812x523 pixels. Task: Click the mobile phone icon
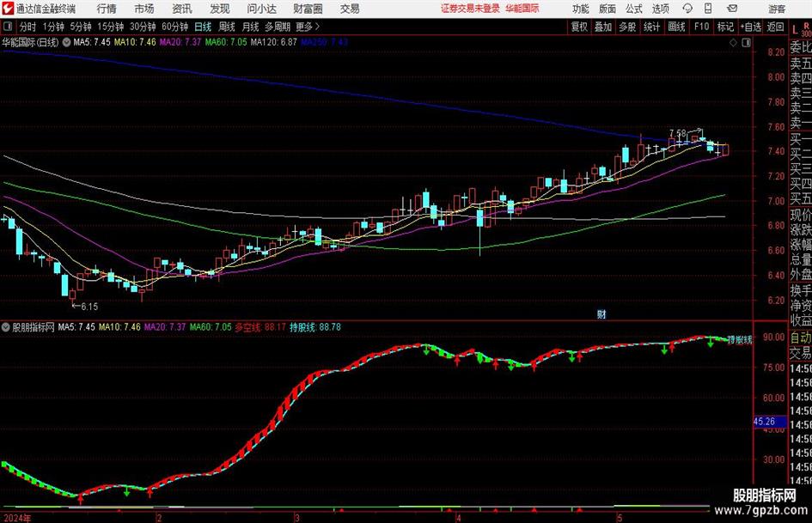[708, 9]
